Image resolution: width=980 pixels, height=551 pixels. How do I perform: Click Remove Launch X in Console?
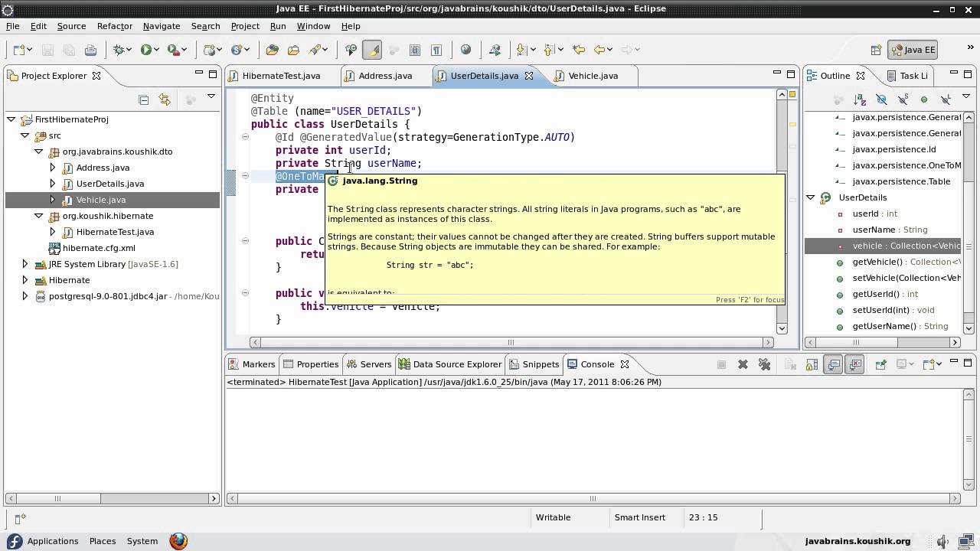coord(743,364)
